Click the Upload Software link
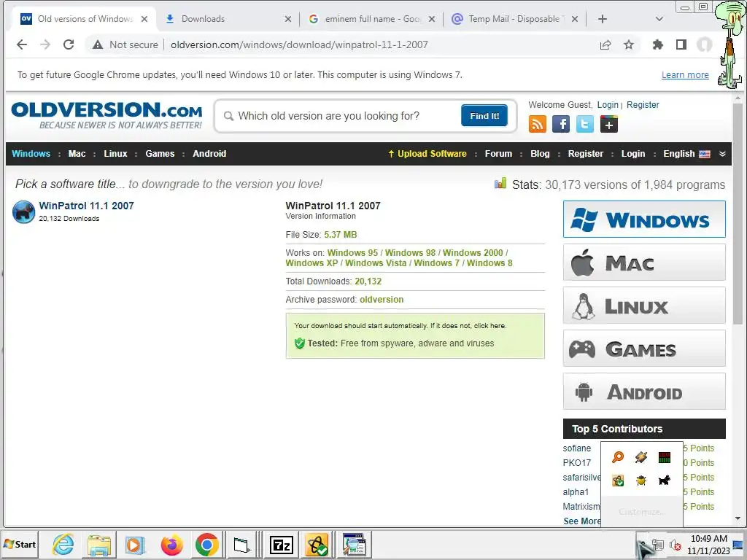Viewport: 747px width, 560px height. 427,154
